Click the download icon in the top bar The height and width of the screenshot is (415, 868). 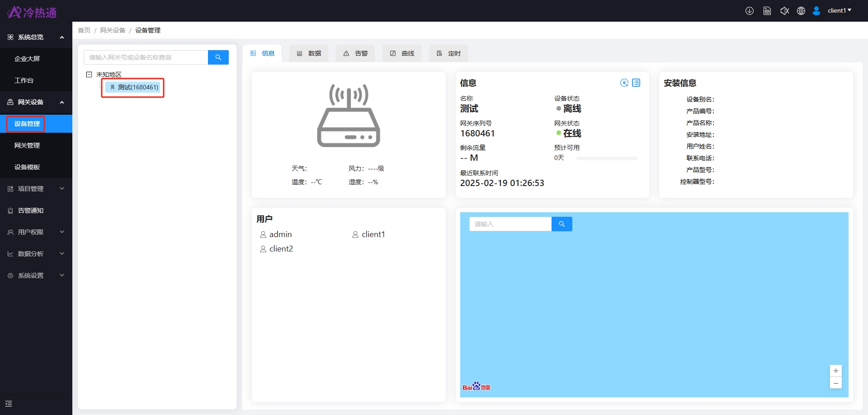click(x=750, y=11)
